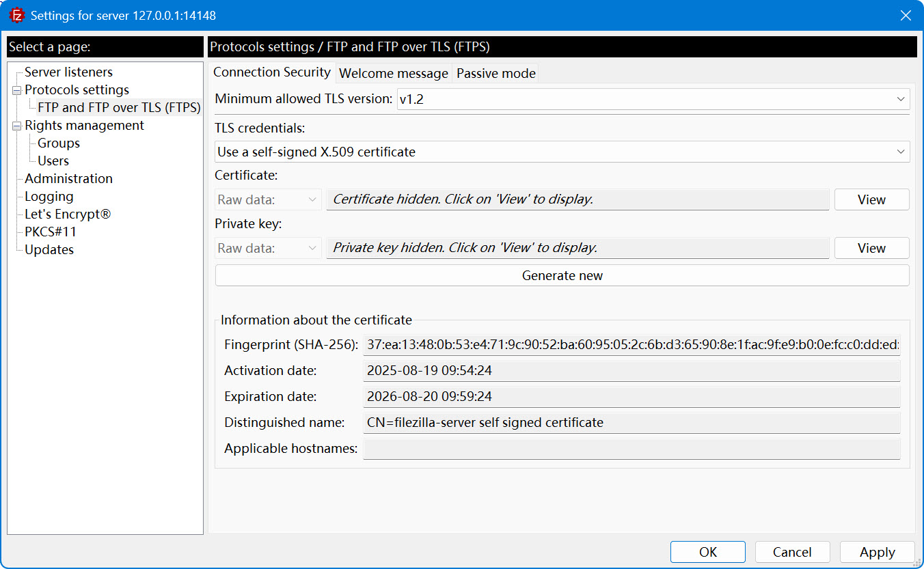The width and height of the screenshot is (924, 569).
Task: Click the 'Minimum allowed TLS version:' label
Action: (x=303, y=99)
